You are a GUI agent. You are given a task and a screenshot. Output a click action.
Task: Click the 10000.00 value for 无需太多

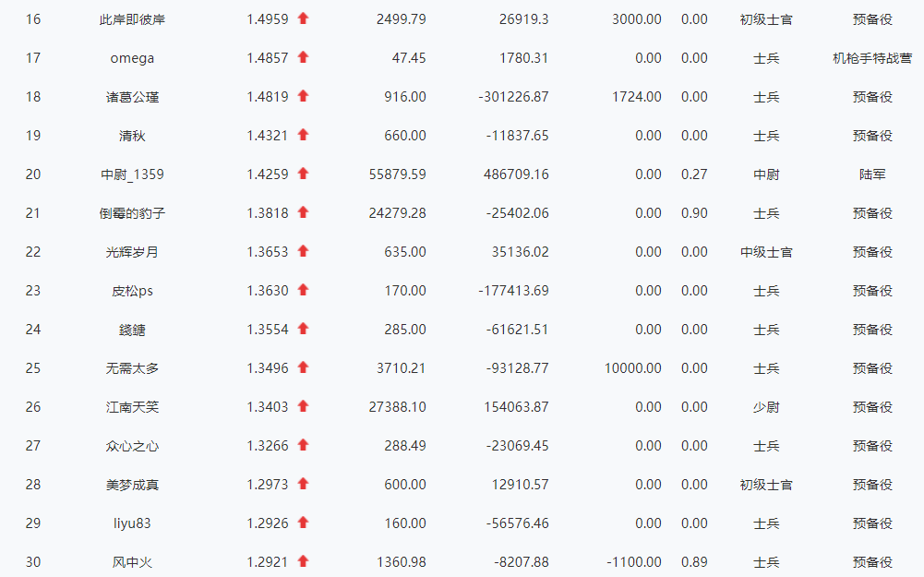(632, 368)
